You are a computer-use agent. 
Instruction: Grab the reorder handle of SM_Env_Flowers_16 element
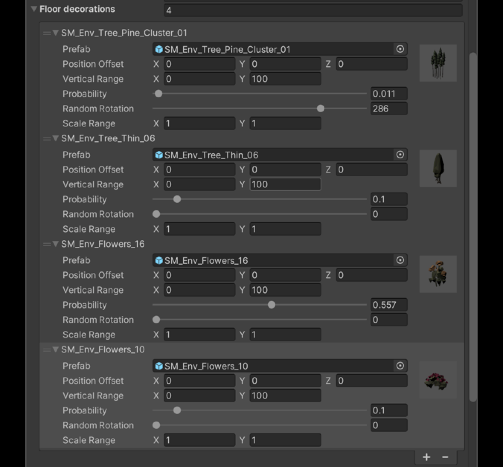pos(47,244)
